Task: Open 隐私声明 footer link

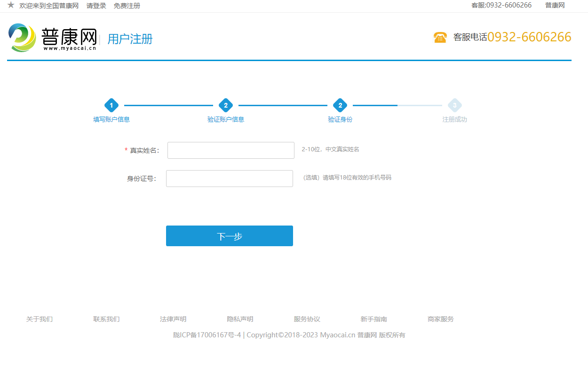Action: [x=240, y=319]
